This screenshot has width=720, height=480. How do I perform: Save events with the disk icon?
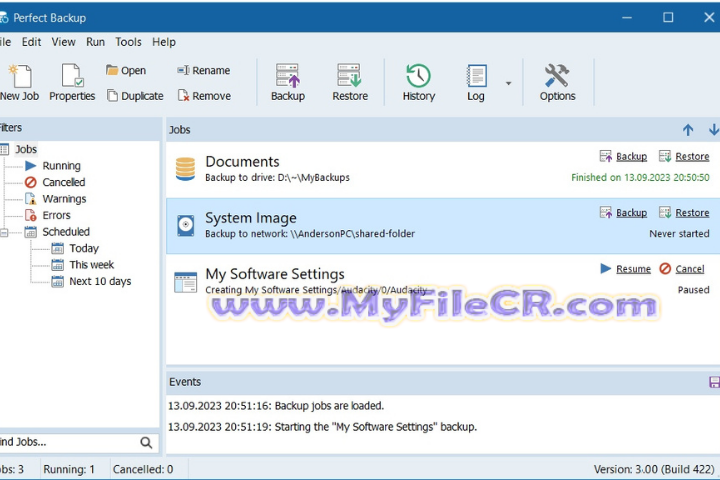pyautogui.click(x=714, y=382)
